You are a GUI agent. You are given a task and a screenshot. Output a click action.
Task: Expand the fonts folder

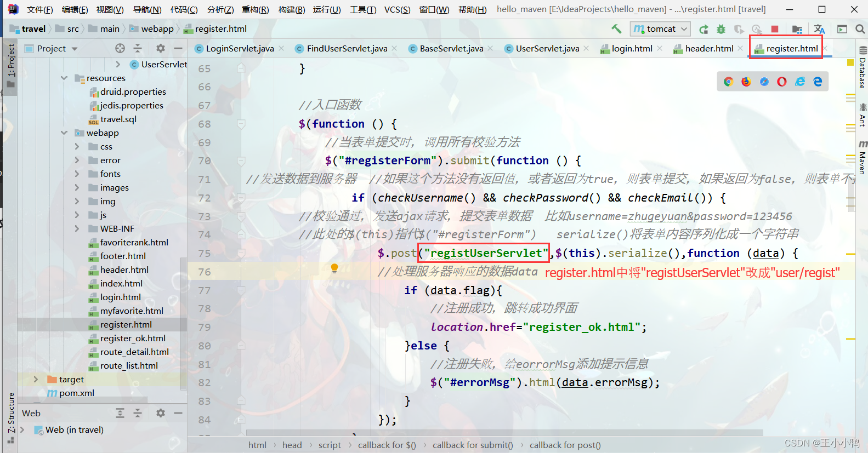click(x=77, y=174)
